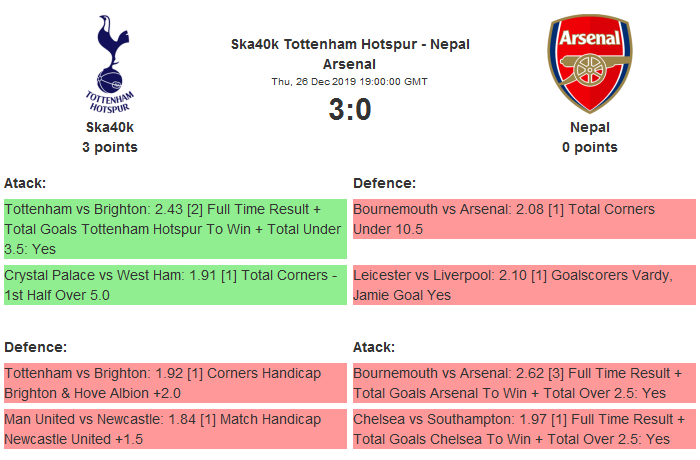Click the Arsenal club crest logo

(589, 65)
